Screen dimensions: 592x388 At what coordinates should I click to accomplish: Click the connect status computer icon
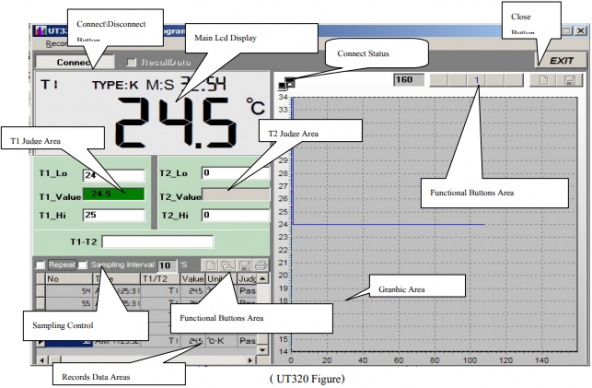pos(286,83)
